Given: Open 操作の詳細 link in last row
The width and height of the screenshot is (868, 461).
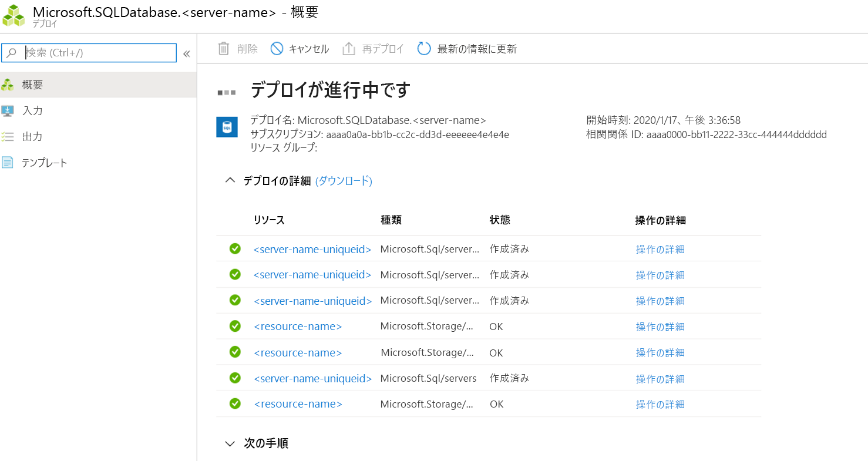Looking at the screenshot, I should (x=660, y=404).
